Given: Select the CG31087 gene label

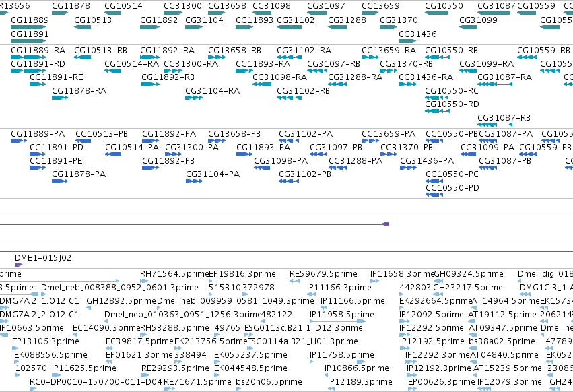Looking at the screenshot, I should tap(496, 6).
